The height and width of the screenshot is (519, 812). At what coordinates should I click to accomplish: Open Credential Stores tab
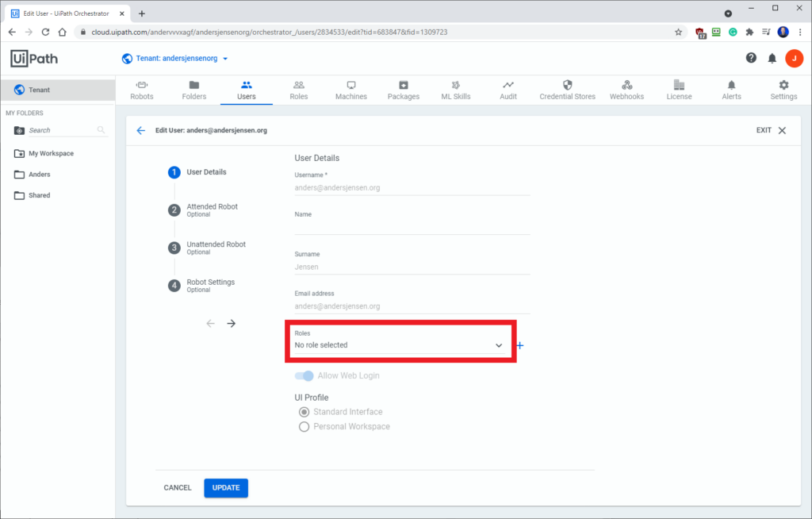click(568, 90)
